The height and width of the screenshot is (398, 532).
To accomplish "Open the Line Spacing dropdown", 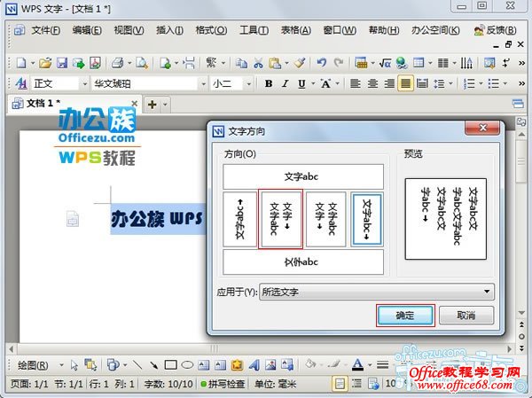I will [450, 83].
